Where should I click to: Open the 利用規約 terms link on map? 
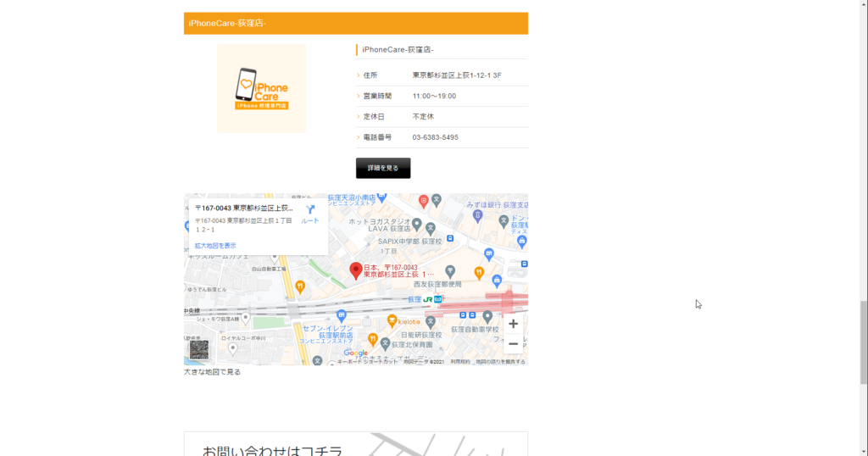(460, 362)
